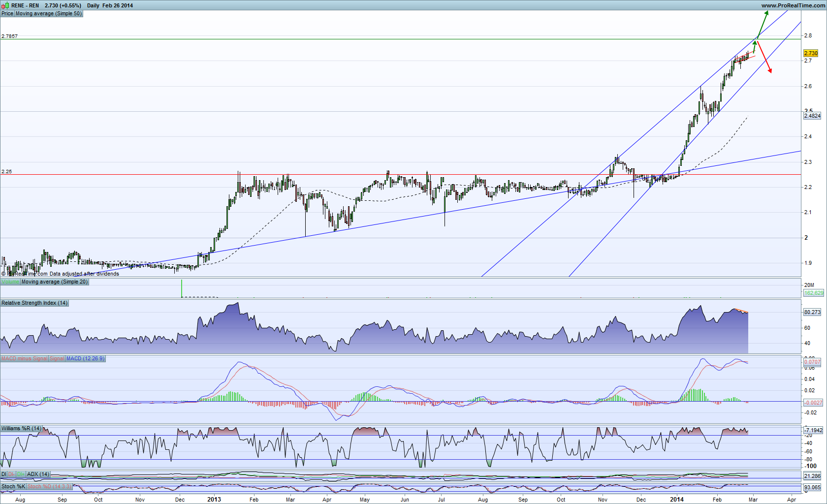The width and height of the screenshot is (827, 504).
Task: Open the MACD (12 26 9) label
Action: click(x=86, y=358)
